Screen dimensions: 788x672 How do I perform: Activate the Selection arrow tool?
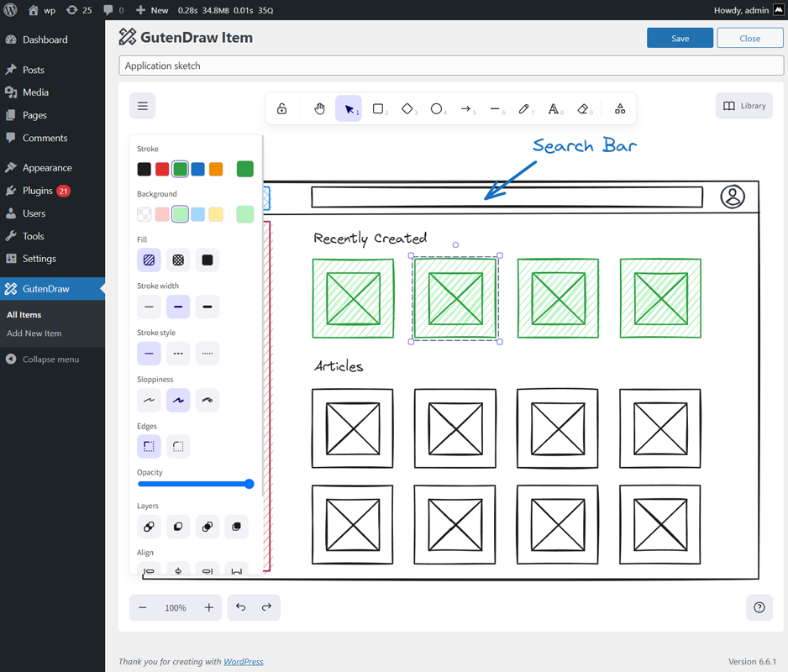click(349, 108)
